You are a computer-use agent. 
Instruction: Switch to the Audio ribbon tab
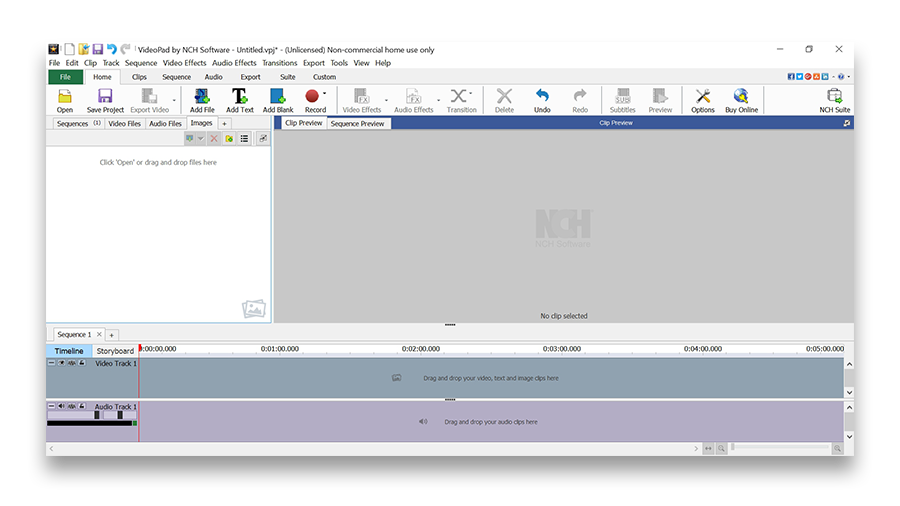[x=214, y=77]
